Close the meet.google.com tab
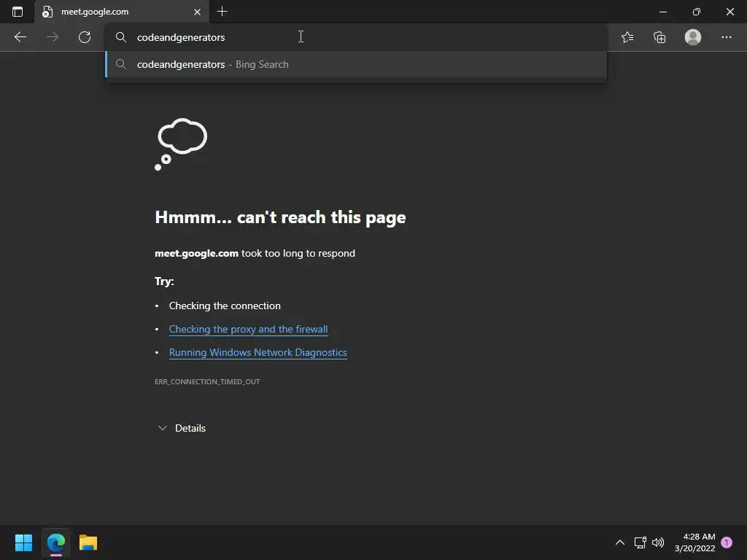This screenshot has width=747, height=560. coord(197,12)
